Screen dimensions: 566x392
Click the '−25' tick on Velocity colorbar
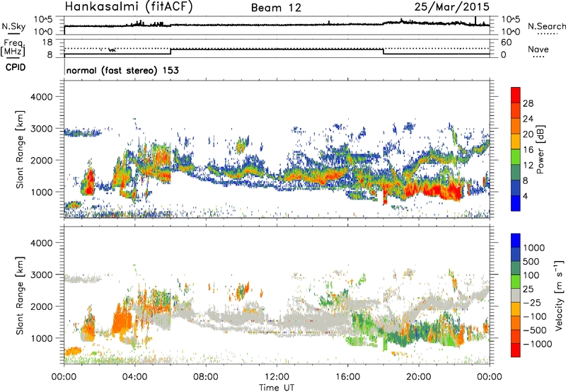tap(532, 302)
